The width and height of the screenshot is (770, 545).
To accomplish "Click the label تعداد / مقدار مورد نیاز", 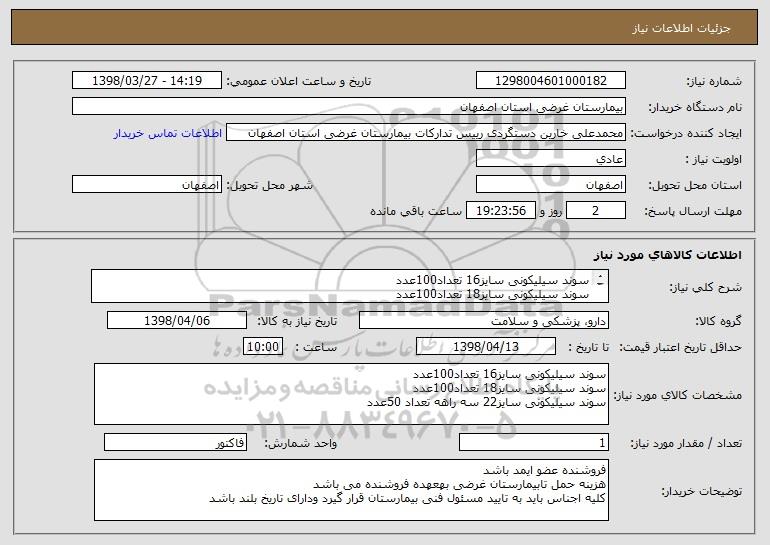I will coord(686,443).
